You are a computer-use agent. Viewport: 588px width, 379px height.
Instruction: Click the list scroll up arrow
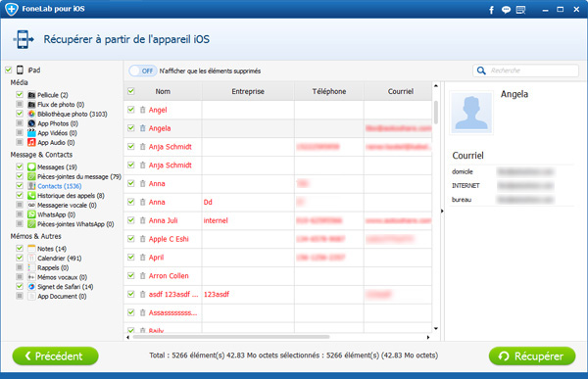(436, 86)
